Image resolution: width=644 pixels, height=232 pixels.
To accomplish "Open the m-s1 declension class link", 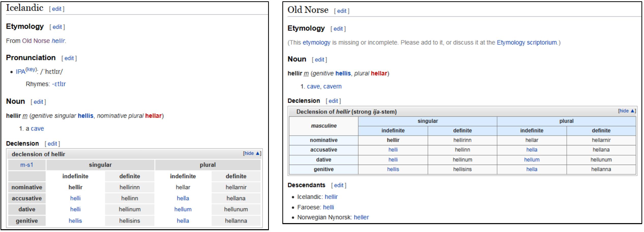I will (x=26, y=164).
